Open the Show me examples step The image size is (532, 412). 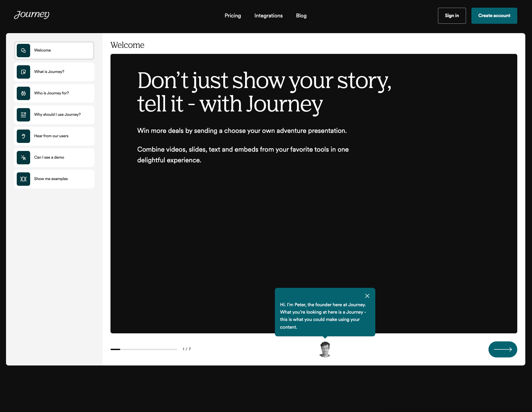coord(54,179)
